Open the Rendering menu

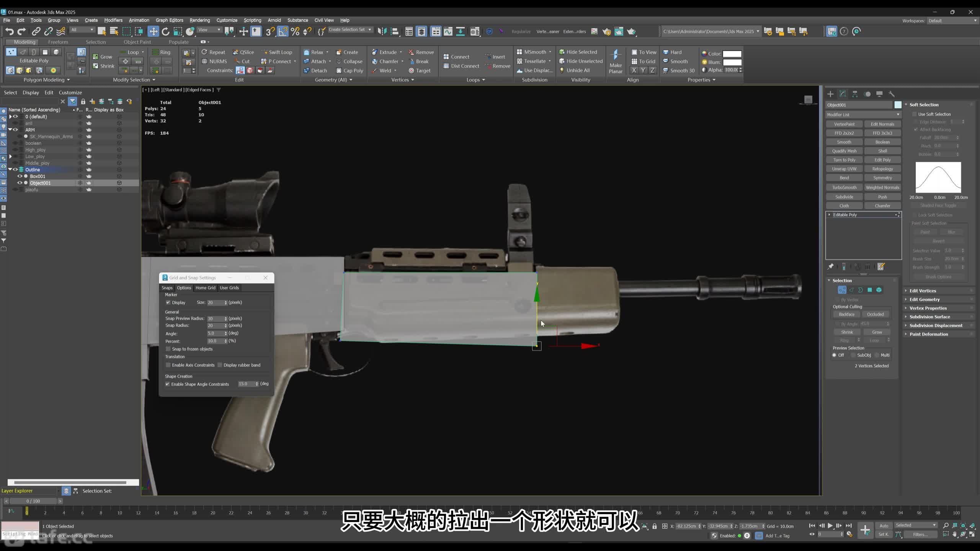tap(199, 20)
